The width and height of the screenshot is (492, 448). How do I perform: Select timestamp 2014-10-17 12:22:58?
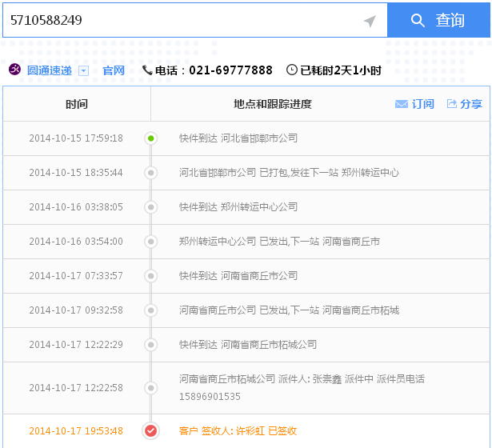click(76, 388)
